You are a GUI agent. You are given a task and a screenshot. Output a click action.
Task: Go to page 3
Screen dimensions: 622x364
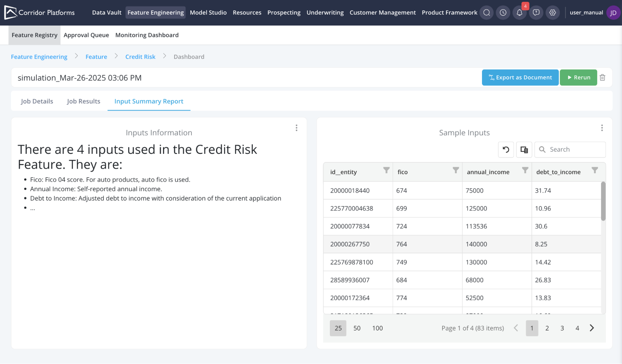tap(562, 328)
